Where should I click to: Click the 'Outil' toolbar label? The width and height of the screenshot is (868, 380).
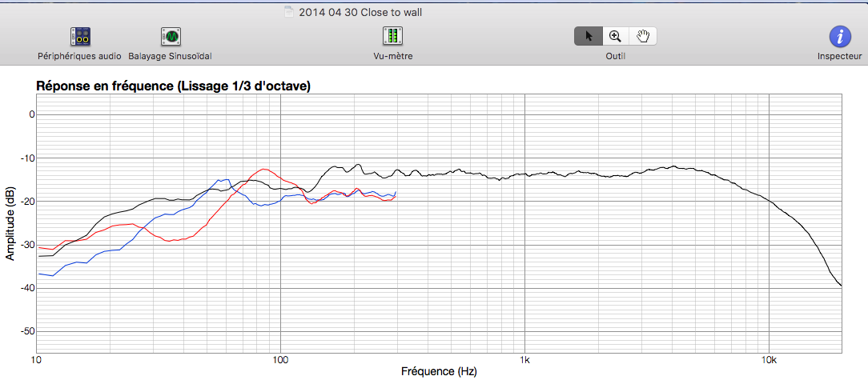click(x=615, y=57)
